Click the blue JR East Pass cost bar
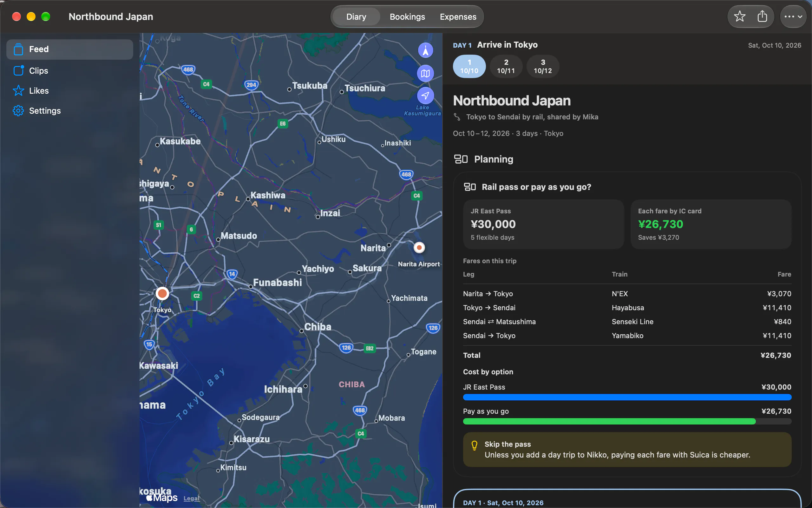This screenshot has height=508, width=812. click(627, 397)
